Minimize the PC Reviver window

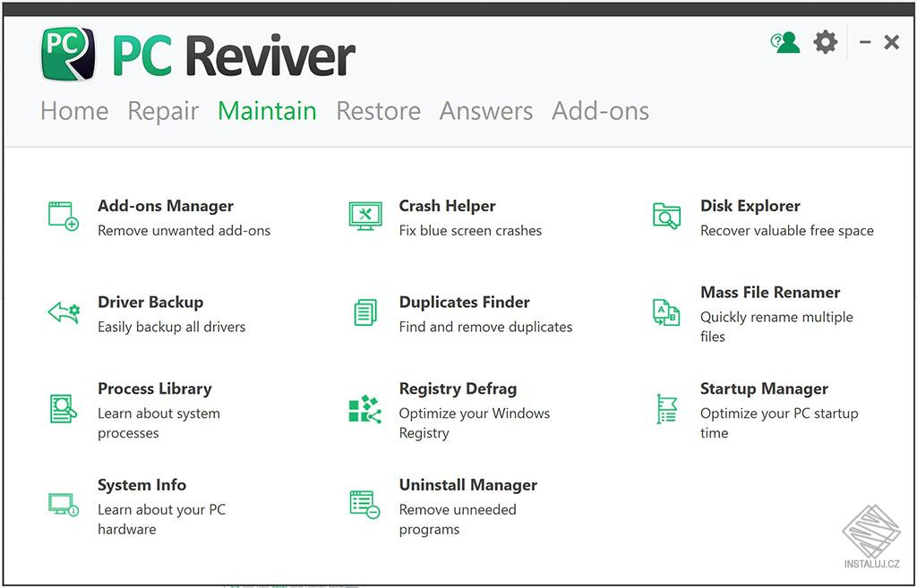click(x=866, y=42)
